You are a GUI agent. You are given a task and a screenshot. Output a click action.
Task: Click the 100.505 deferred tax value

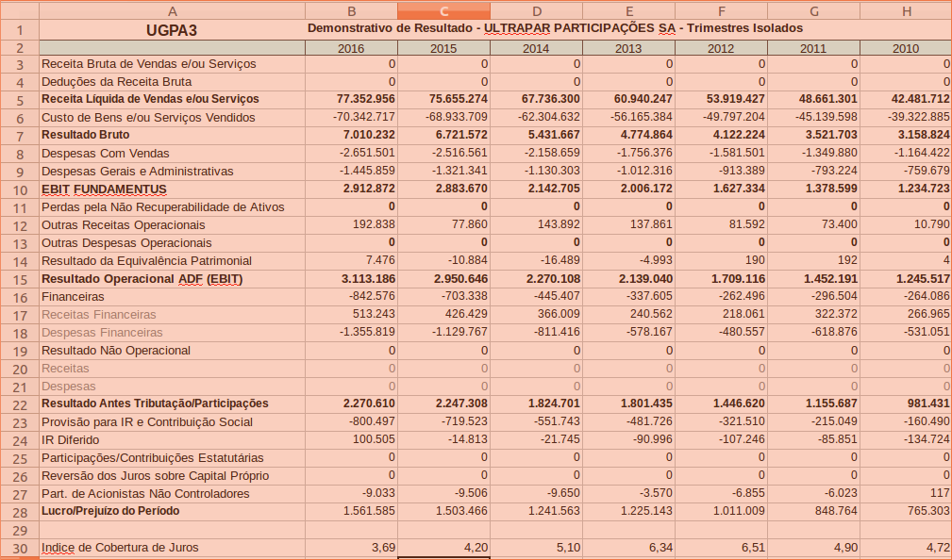(x=374, y=439)
